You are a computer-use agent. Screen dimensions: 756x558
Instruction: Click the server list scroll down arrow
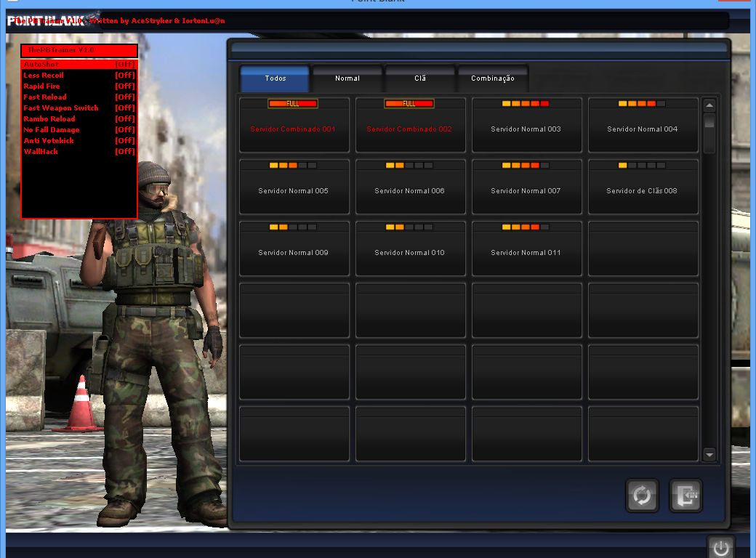click(709, 454)
